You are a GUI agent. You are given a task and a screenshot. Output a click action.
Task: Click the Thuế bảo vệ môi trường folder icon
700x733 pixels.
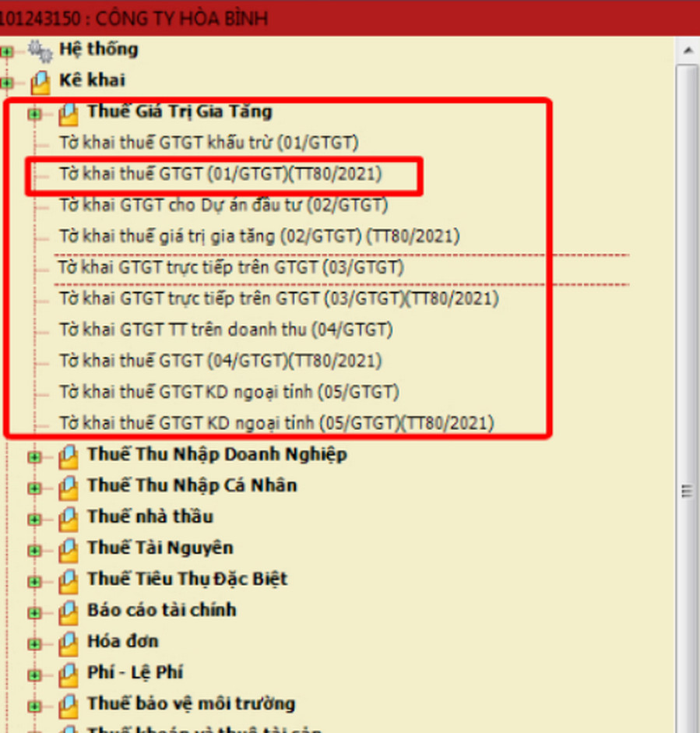click(x=69, y=706)
